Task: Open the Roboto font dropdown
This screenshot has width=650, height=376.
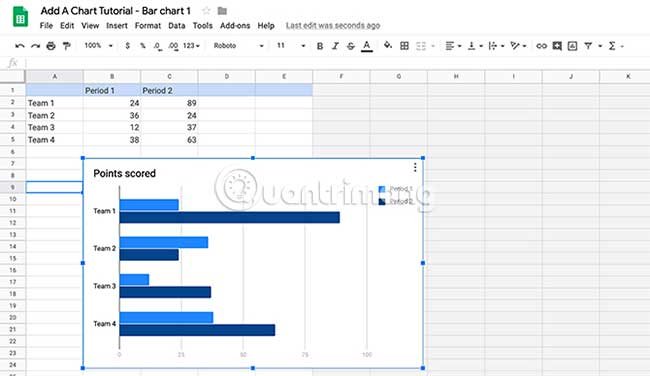Action: [x=238, y=46]
